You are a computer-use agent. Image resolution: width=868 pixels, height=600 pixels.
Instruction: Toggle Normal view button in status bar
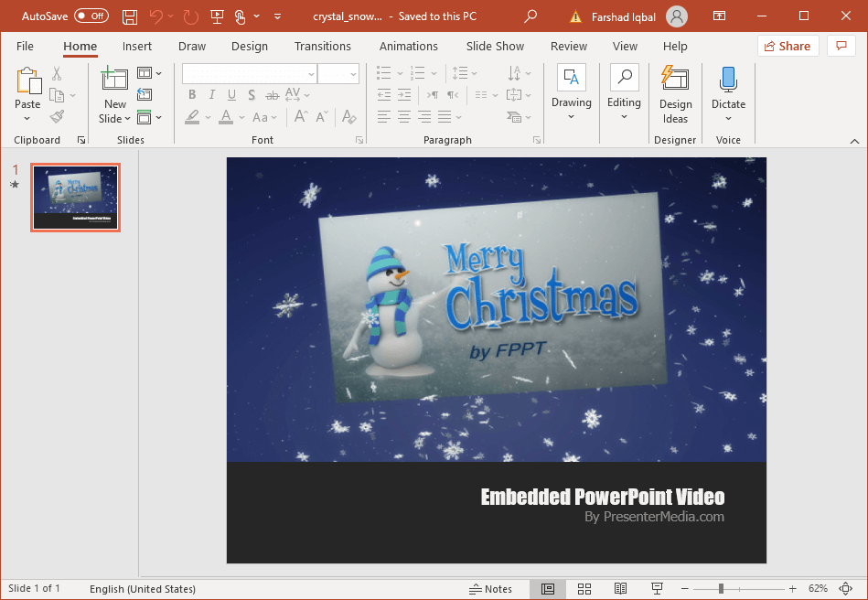[548, 588]
